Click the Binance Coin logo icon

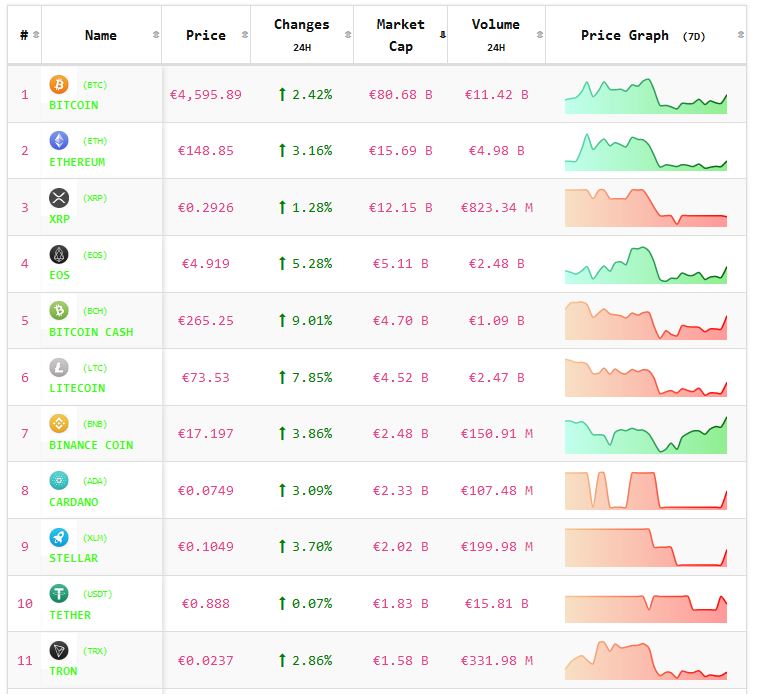point(59,424)
